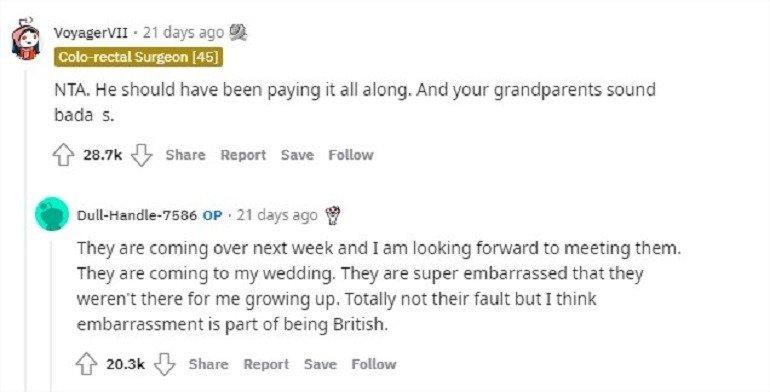
Task: Click award icon beside OP's timestamp
Action: (332, 215)
